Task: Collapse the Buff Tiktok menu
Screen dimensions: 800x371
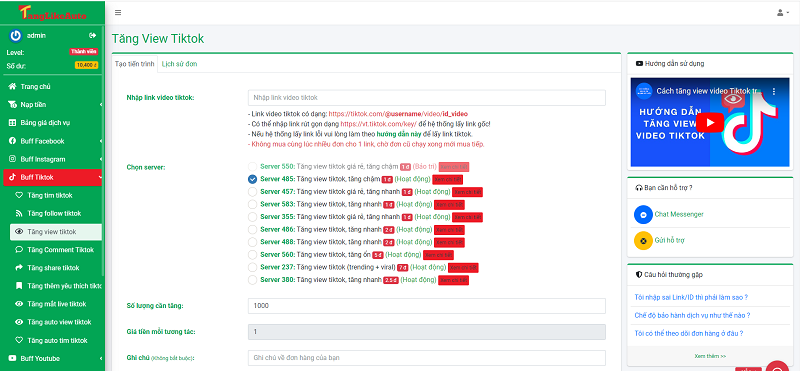Action: pos(53,177)
